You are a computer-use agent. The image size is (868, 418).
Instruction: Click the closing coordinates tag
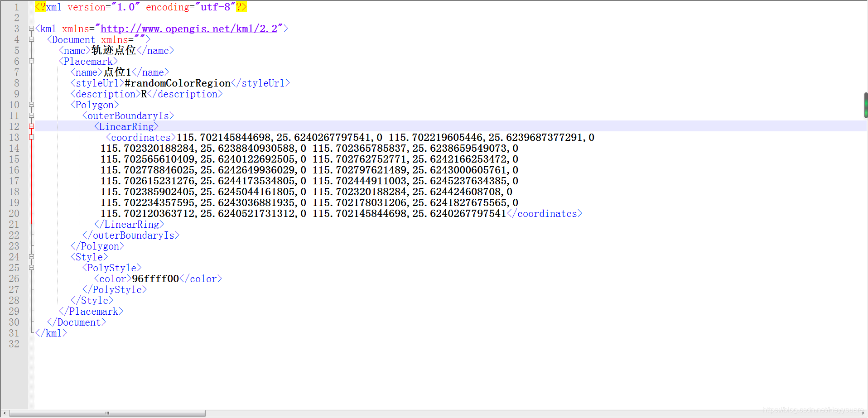pyautogui.click(x=545, y=214)
